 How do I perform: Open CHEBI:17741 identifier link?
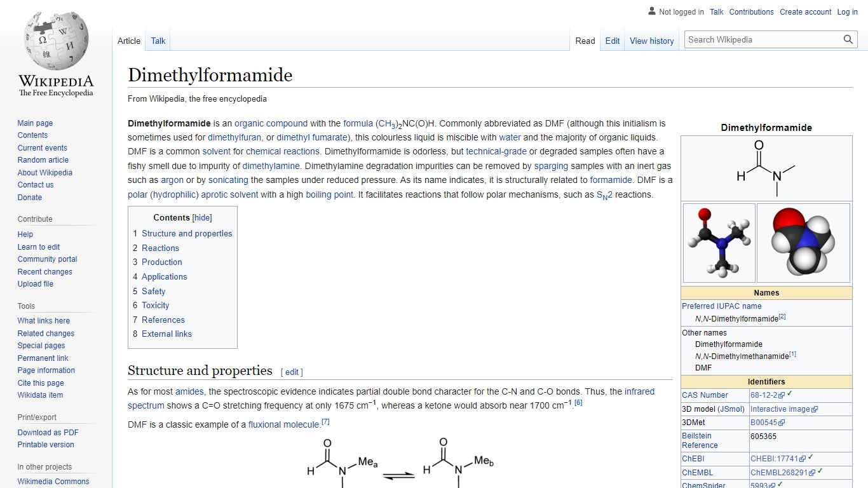click(778, 459)
